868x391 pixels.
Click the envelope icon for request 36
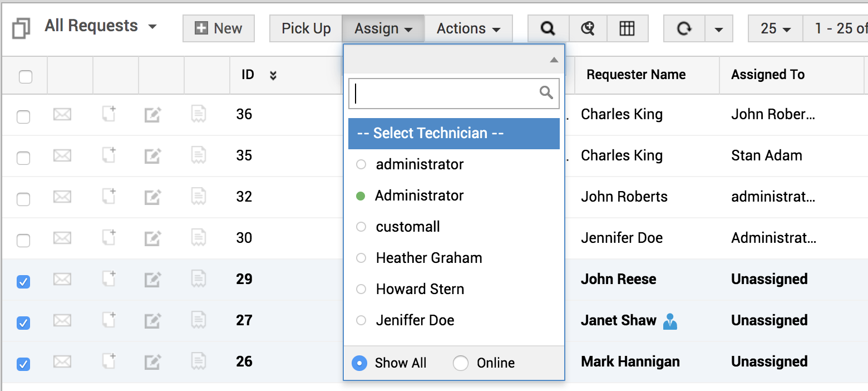[62, 115]
